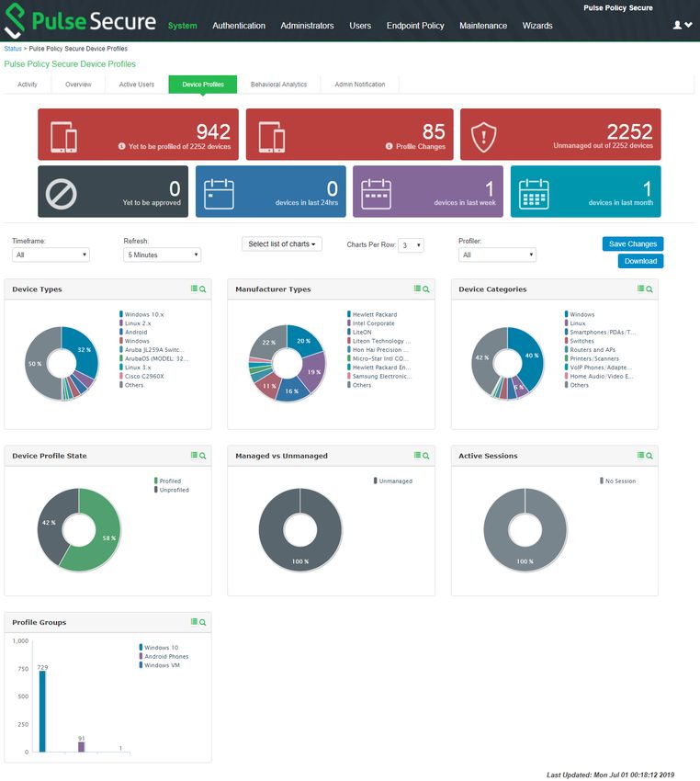Click the Pulse Secure logo
This screenshot has width=700, height=781.
click(x=80, y=21)
